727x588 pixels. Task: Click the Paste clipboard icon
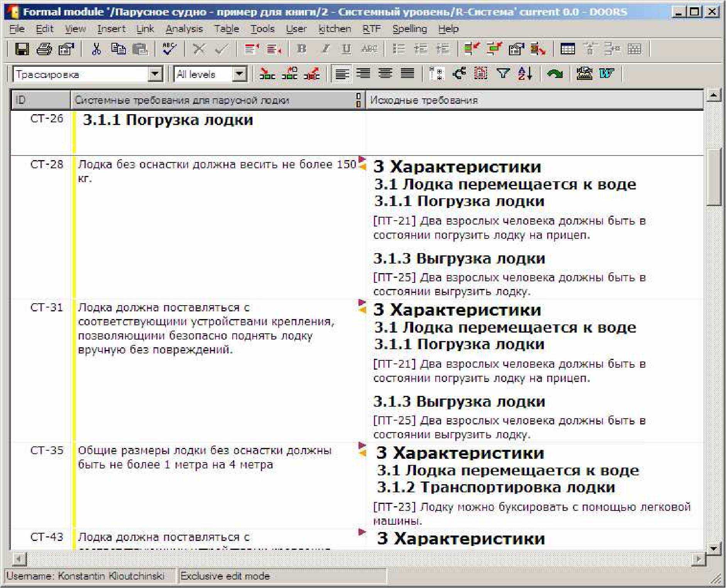coord(140,49)
